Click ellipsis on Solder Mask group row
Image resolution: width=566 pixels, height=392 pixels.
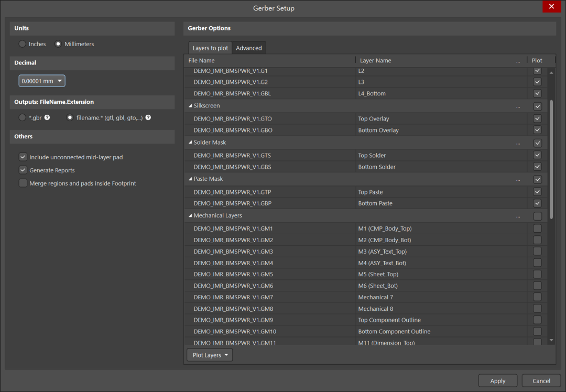[x=518, y=143]
